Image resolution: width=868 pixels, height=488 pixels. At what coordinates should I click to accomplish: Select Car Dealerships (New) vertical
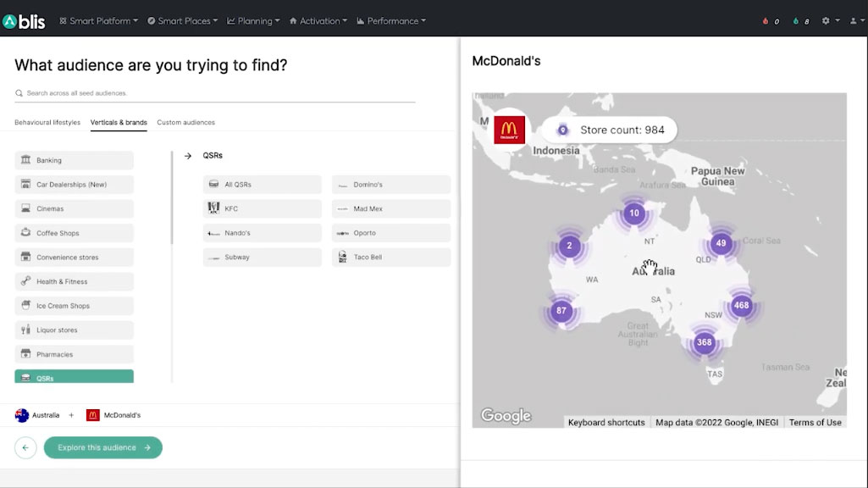pos(75,185)
